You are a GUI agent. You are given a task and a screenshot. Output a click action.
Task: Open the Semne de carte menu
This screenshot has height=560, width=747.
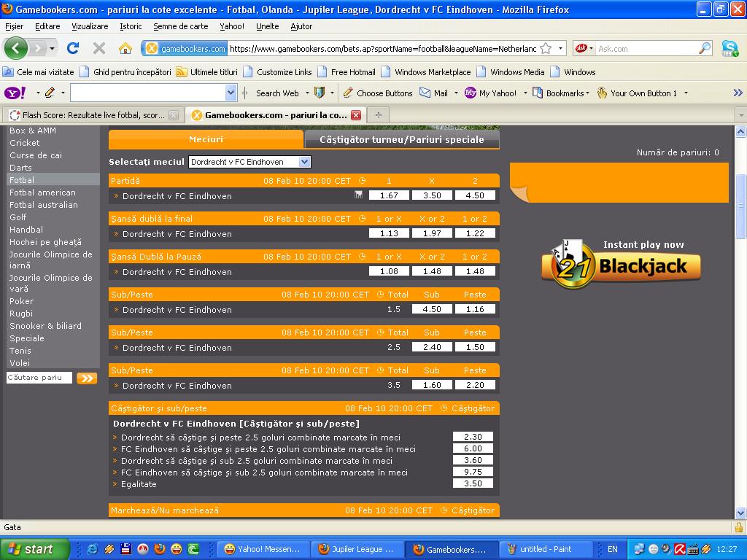point(181,26)
